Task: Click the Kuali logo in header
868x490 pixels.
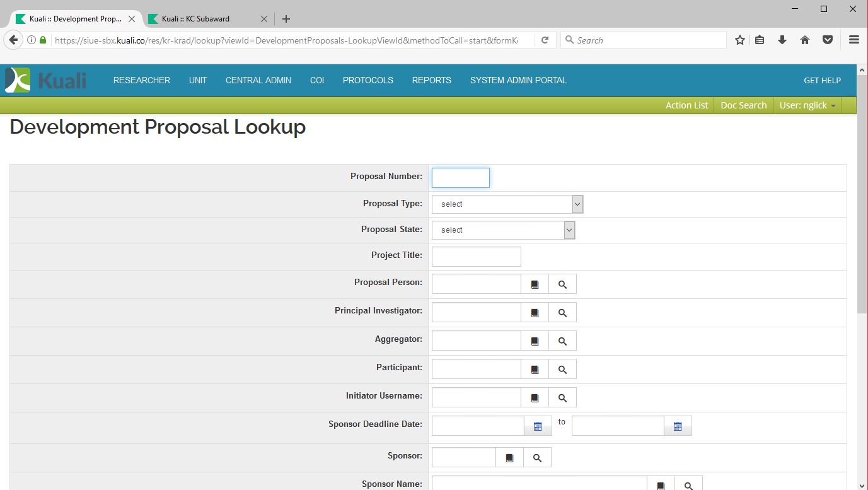Action: point(45,80)
